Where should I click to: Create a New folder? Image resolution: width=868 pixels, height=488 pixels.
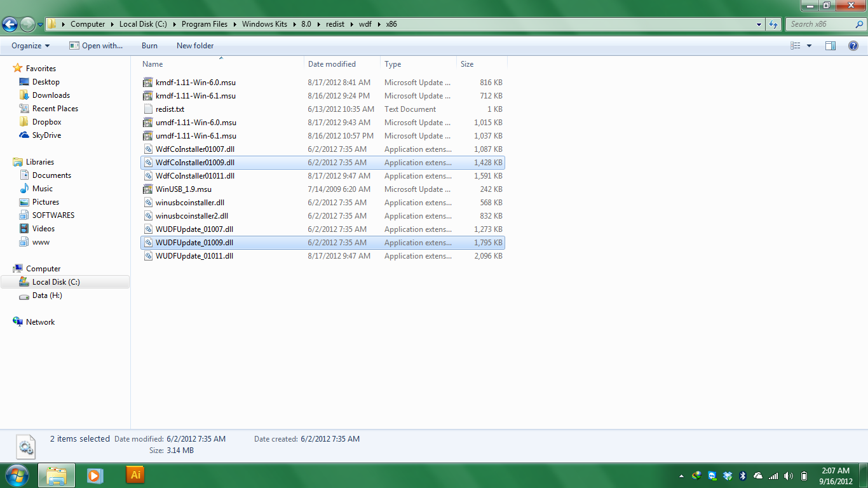click(195, 46)
